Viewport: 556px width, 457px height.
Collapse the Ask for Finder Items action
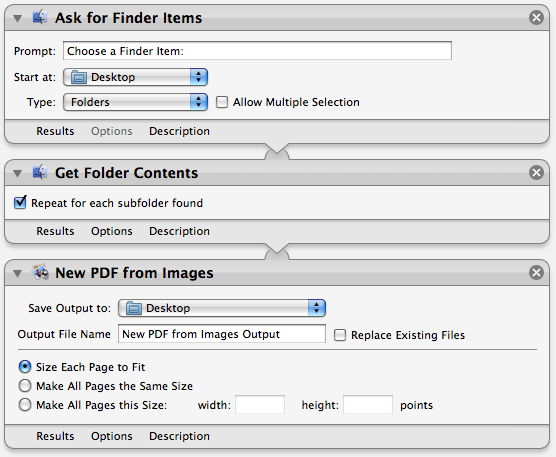17,18
